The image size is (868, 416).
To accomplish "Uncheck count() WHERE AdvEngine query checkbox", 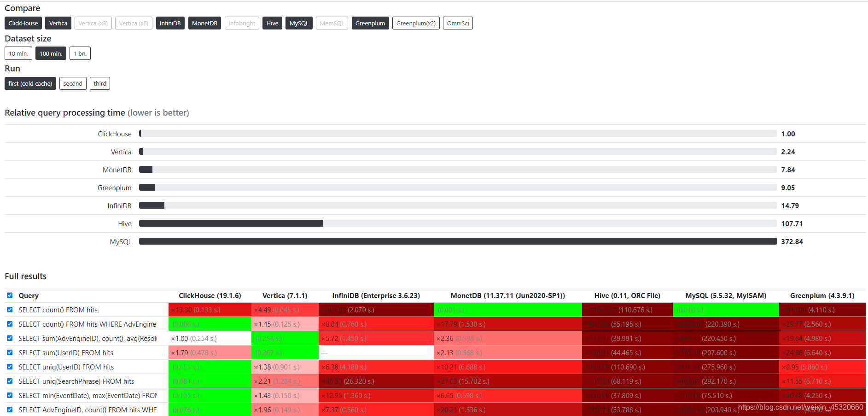I will click(10, 324).
